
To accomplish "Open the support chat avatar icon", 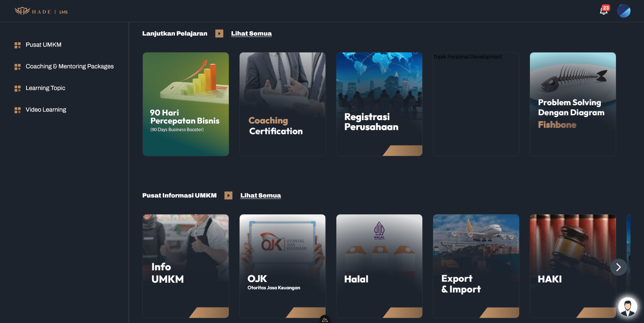I will (627, 307).
